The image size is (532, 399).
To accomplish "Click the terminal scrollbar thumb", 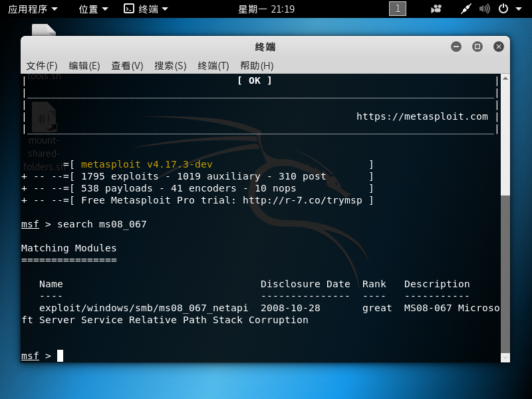I will (x=505, y=274).
